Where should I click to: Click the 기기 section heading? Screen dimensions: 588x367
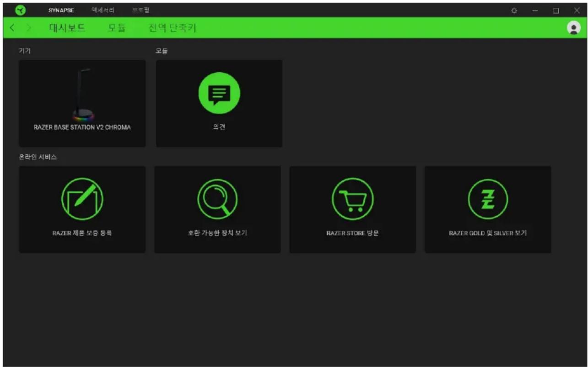[x=24, y=51]
